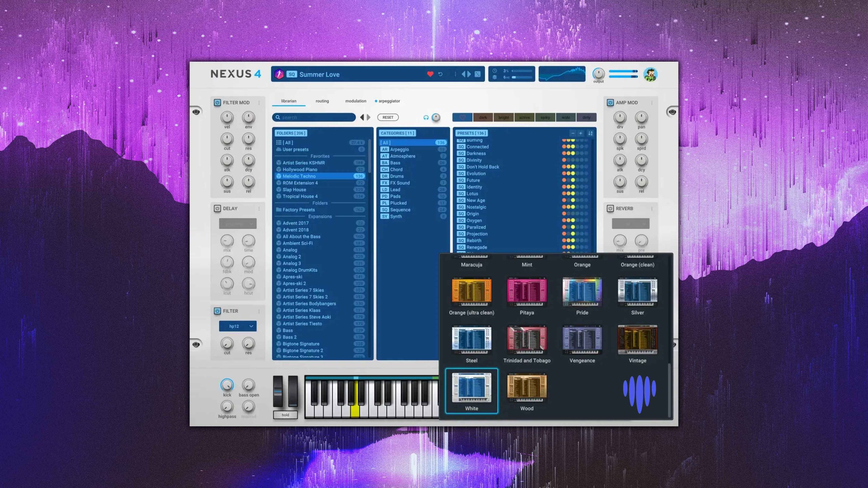Screen dimensions: 868x488
Task: Click the undo/revert preset icon
Action: click(440, 74)
